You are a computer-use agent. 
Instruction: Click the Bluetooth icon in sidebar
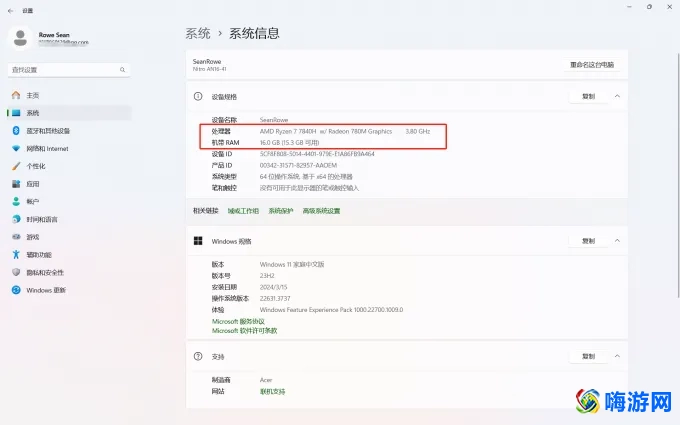16,131
